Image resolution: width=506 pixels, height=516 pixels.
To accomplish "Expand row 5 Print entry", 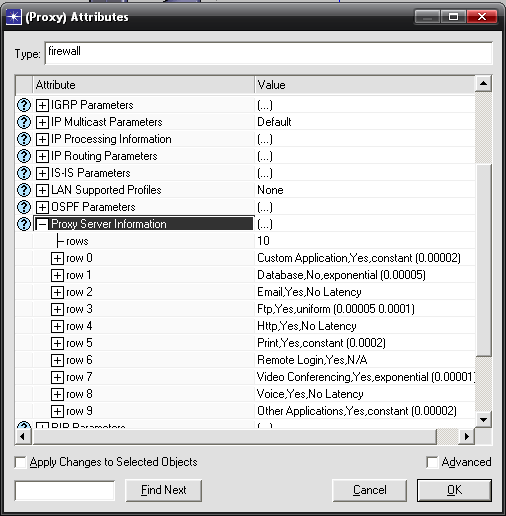I will 57,343.
